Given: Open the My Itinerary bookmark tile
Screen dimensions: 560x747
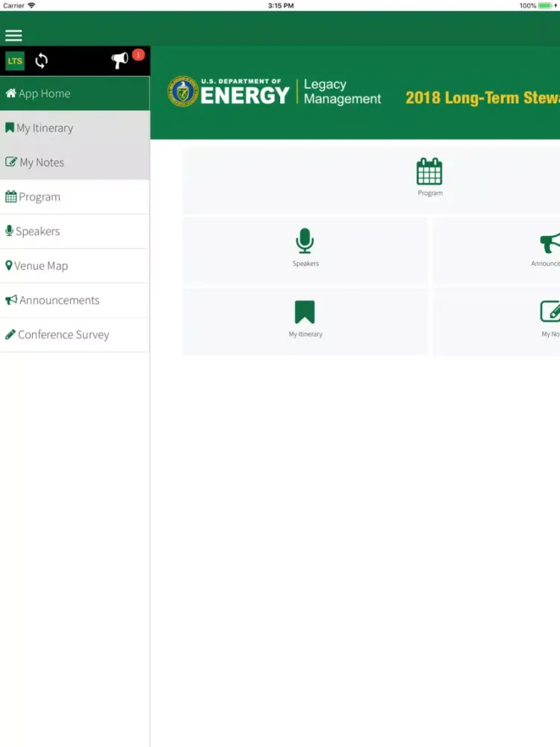Looking at the screenshot, I should pos(305,319).
